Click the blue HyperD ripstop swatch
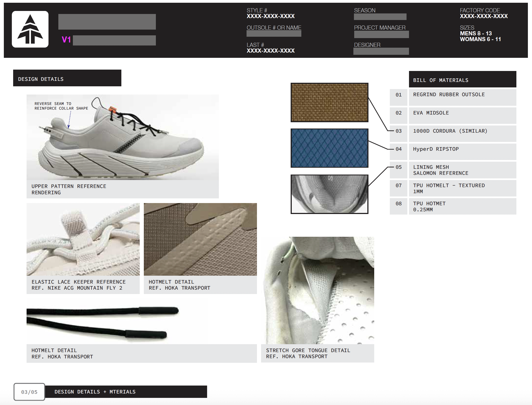Image resolution: width=532 pixels, height=405 pixels. [329, 148]
